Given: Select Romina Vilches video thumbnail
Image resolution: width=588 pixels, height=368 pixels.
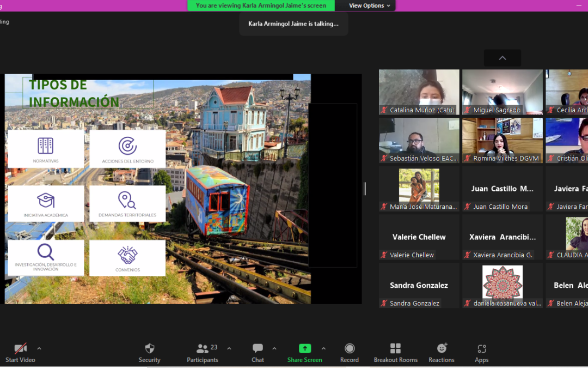Looking at the screenshot, I should (502, 140).
